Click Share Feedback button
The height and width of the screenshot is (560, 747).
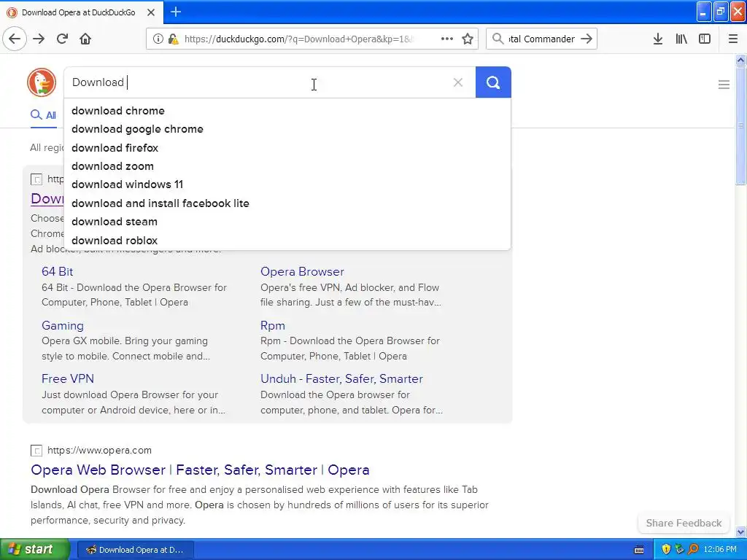pos(684,523)
